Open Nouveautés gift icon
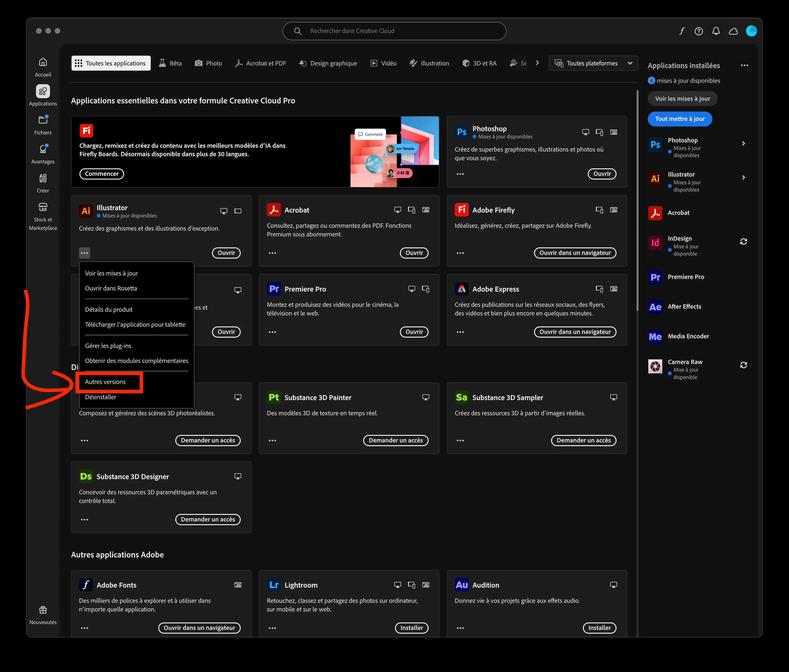 tap(43, 610)
